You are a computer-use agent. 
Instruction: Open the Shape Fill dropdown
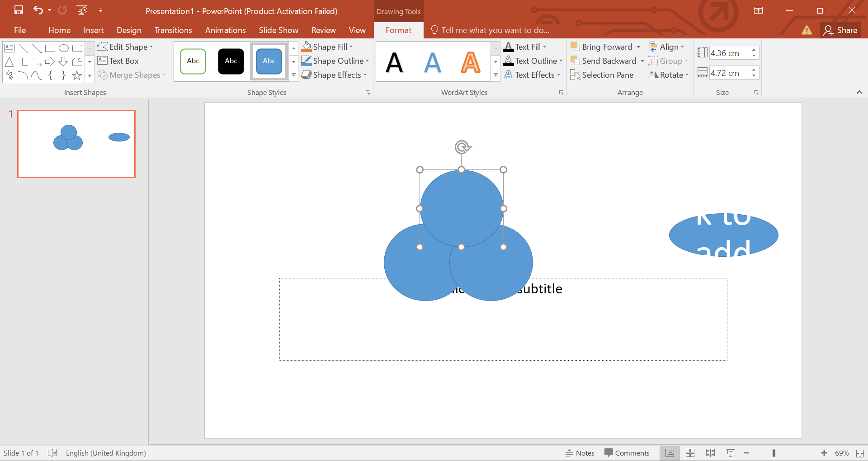[x=327, y=47]
